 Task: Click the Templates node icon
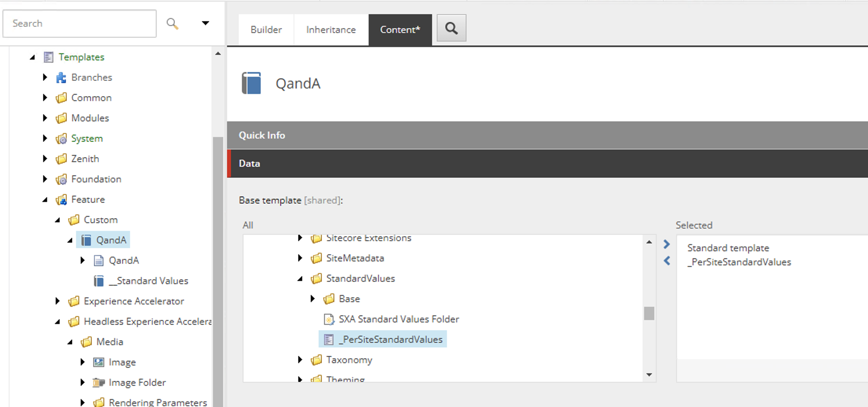point(49,57)
